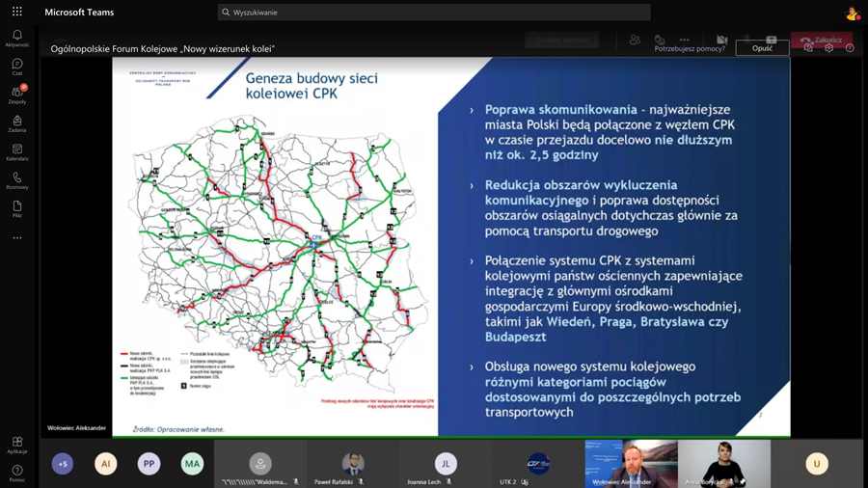Select Wołowiec Aleksander video tile
The image size is (868, 488).
[631, 464]
